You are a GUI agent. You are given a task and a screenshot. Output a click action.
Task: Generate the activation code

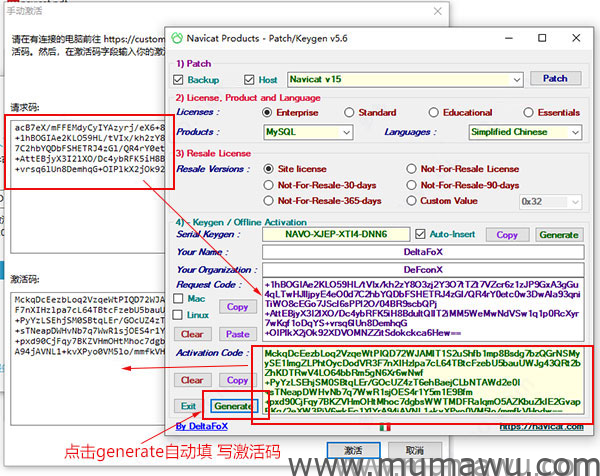pyautogui.click(x=234, y=406)
